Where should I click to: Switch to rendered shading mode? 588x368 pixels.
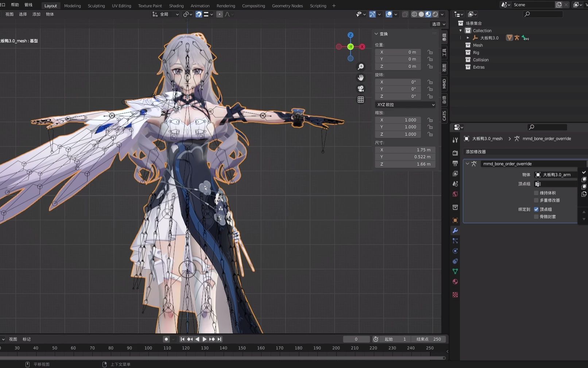pyautogui.click(x=435, y=14)
